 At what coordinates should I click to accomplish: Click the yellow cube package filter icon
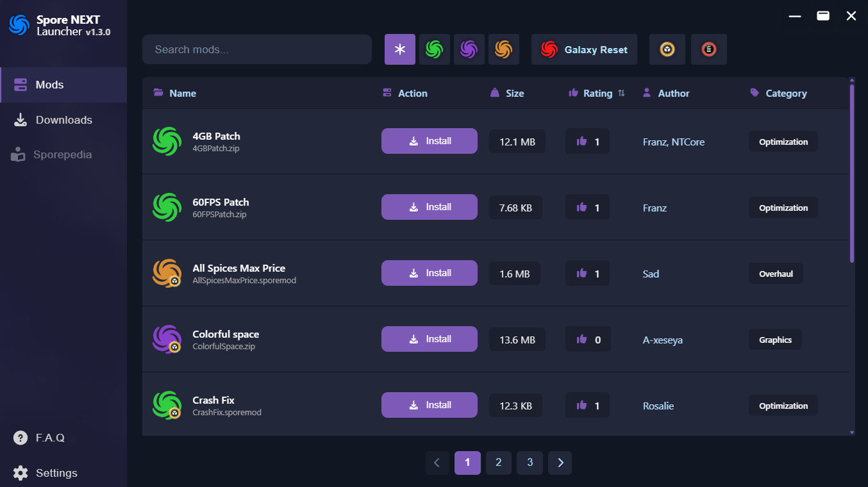coord(667,49)
